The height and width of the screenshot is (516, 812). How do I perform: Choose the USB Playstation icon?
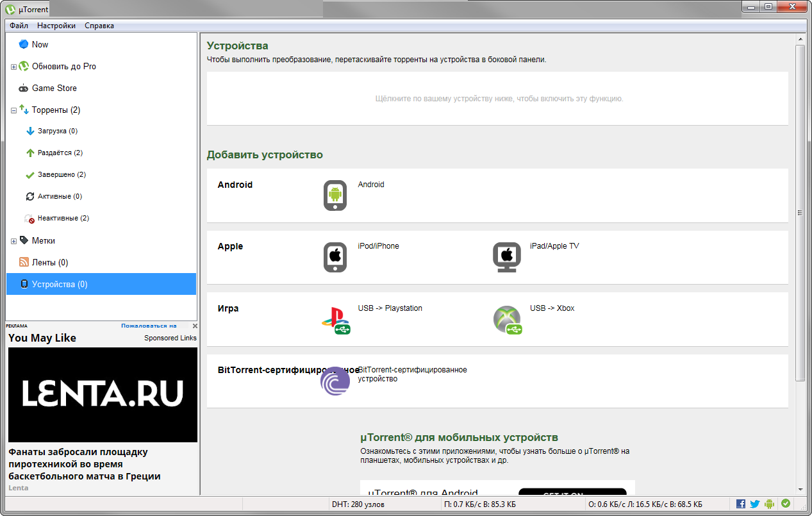[335, 320]
